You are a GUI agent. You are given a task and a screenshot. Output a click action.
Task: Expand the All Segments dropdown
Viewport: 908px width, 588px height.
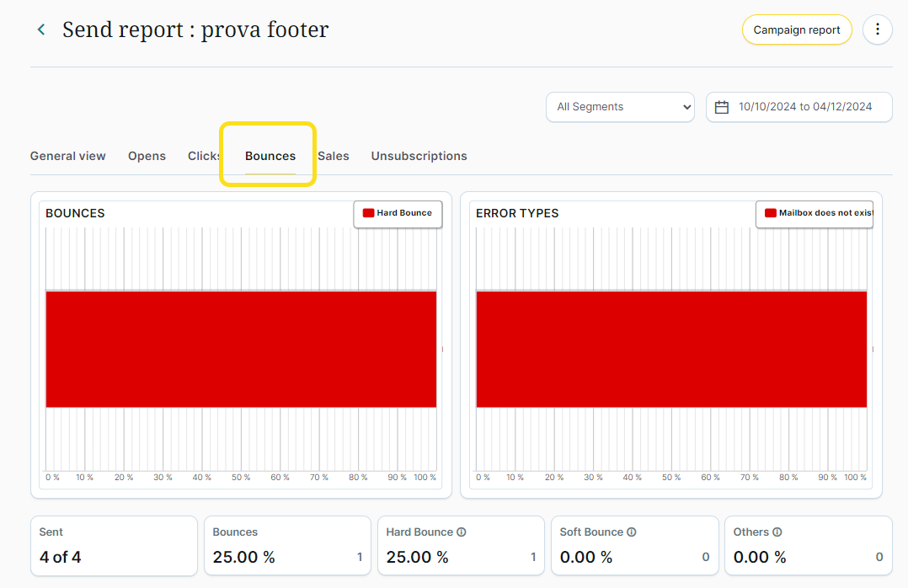(x=620, y=107)
